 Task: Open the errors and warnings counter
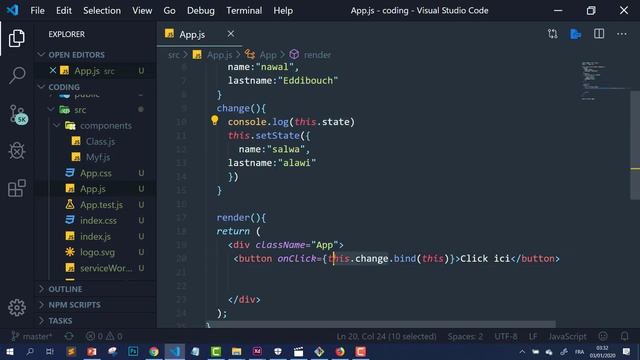[104, 336]
